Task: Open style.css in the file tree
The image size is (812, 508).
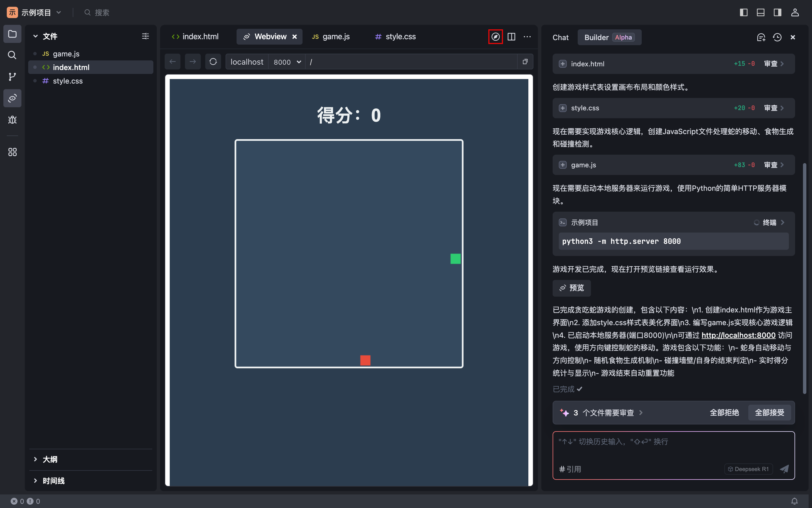Action: (91, 81)
